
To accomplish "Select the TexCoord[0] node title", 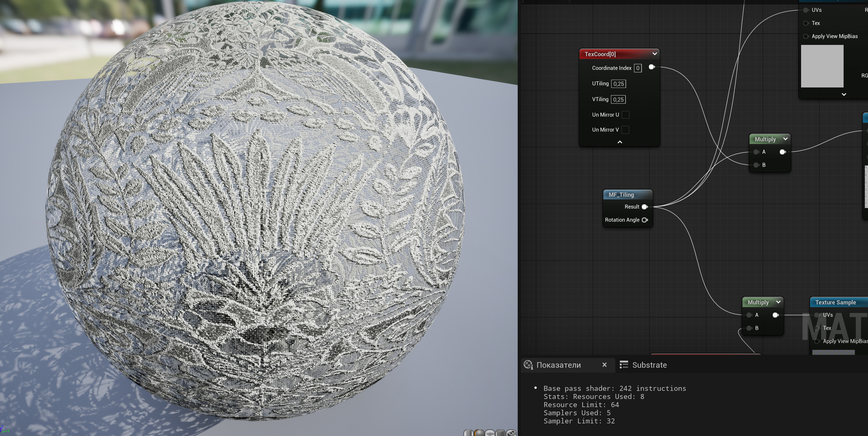I will (x=600, y=54).
